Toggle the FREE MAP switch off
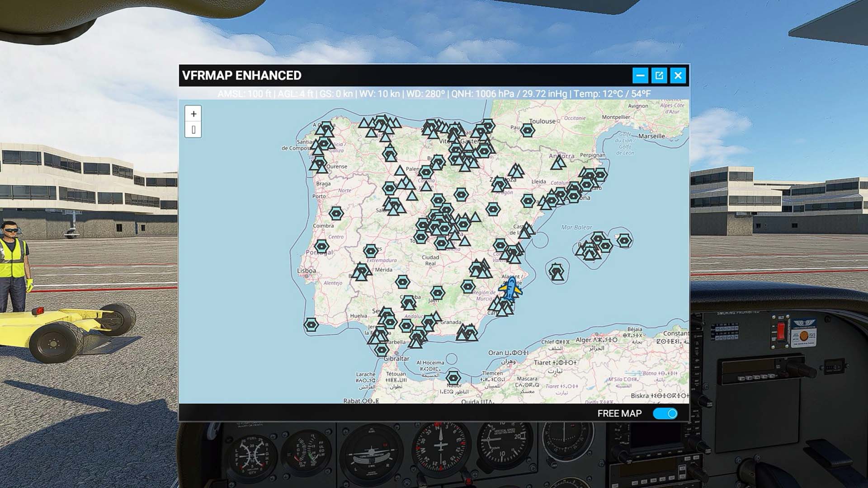The height and width of the screenshot is (488, 868). point(665,413)
